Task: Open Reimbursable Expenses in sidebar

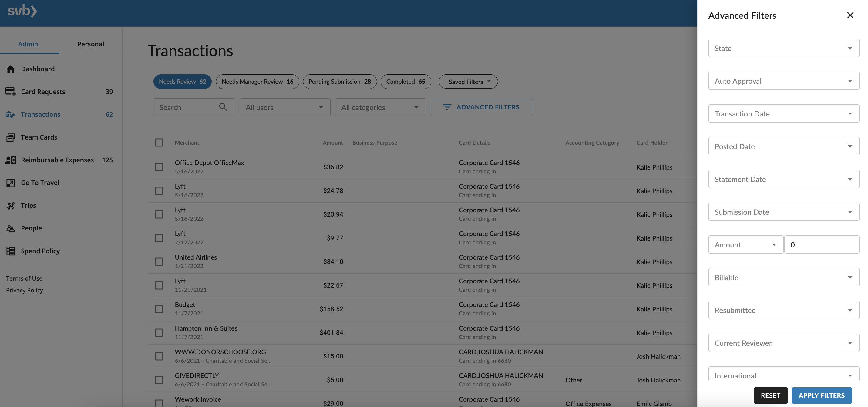Action: pos(61,160)
